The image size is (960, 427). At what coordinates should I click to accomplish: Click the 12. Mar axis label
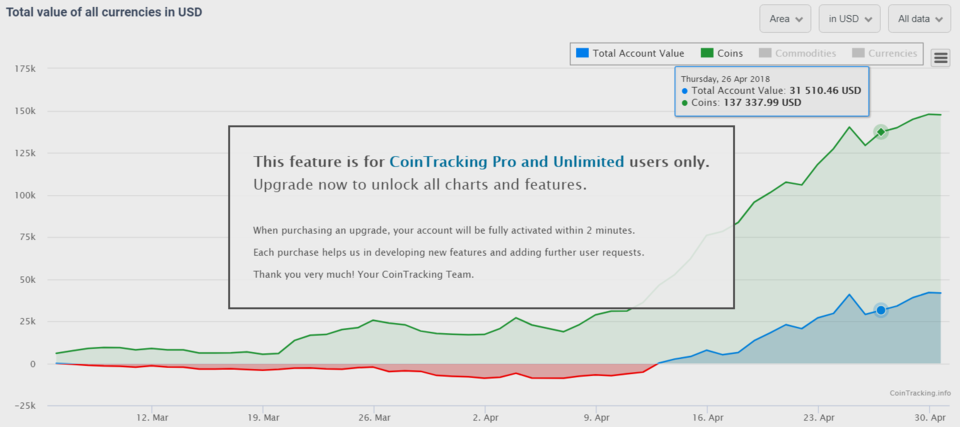click(x=151, y=417)
